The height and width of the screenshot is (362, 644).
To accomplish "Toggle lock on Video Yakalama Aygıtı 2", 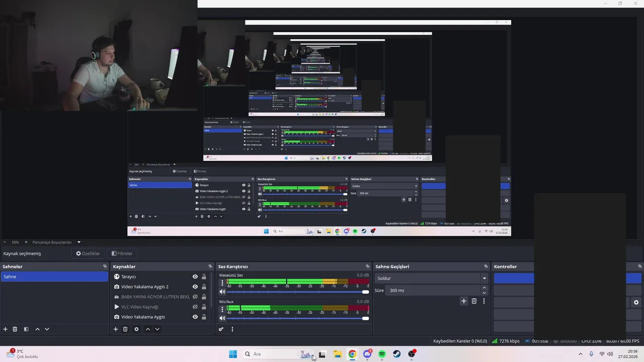I will click(x=204, y=287).
